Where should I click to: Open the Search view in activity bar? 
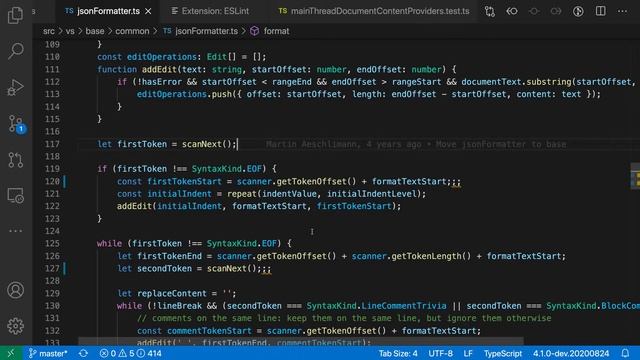(x=16, y=51)
